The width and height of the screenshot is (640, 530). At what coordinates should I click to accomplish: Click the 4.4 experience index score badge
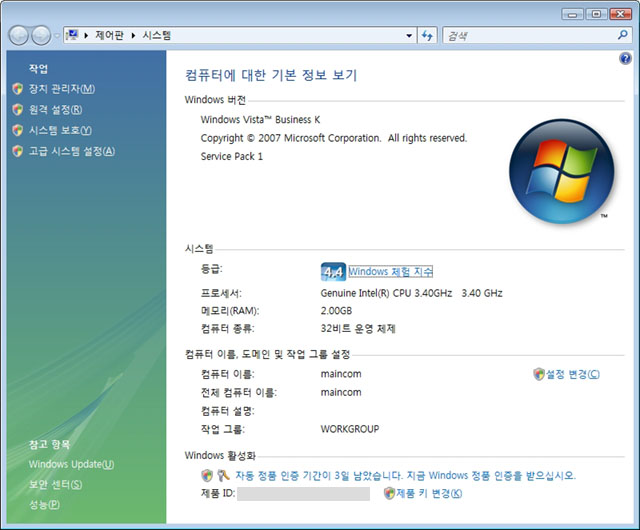coord(333,272)
